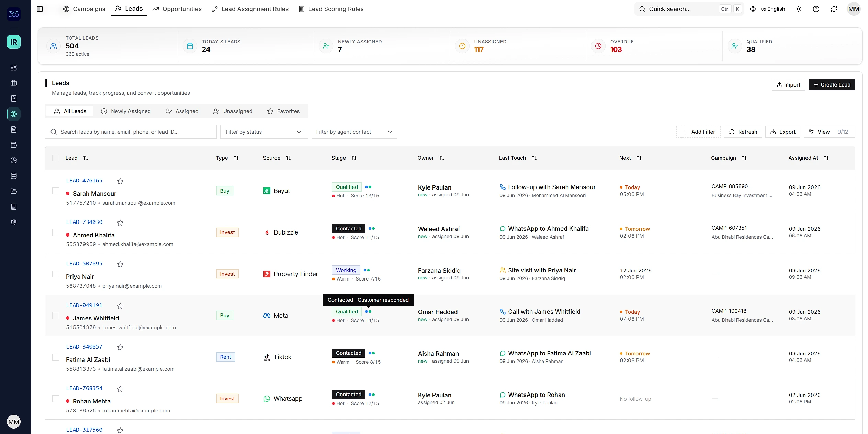This screenshot has height=434, width=868.
Task: Export the leads list
Action: (783, 132)
